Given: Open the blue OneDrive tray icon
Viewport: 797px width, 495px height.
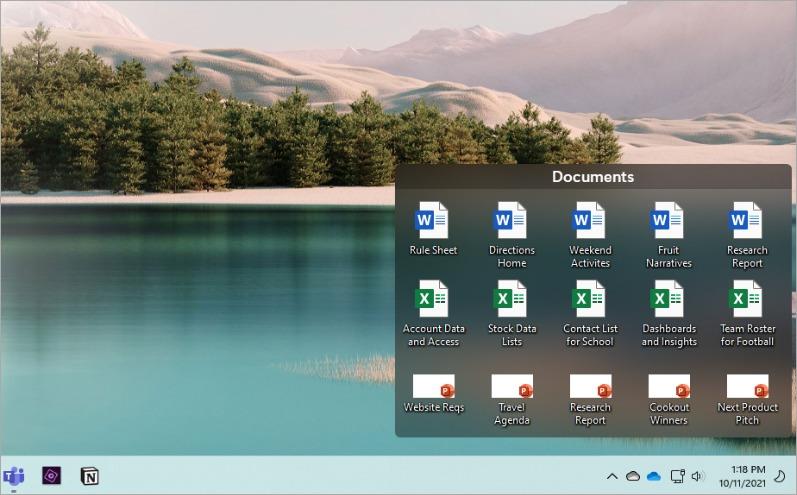Looking at the screenshot, I should [x=654, y=476].
